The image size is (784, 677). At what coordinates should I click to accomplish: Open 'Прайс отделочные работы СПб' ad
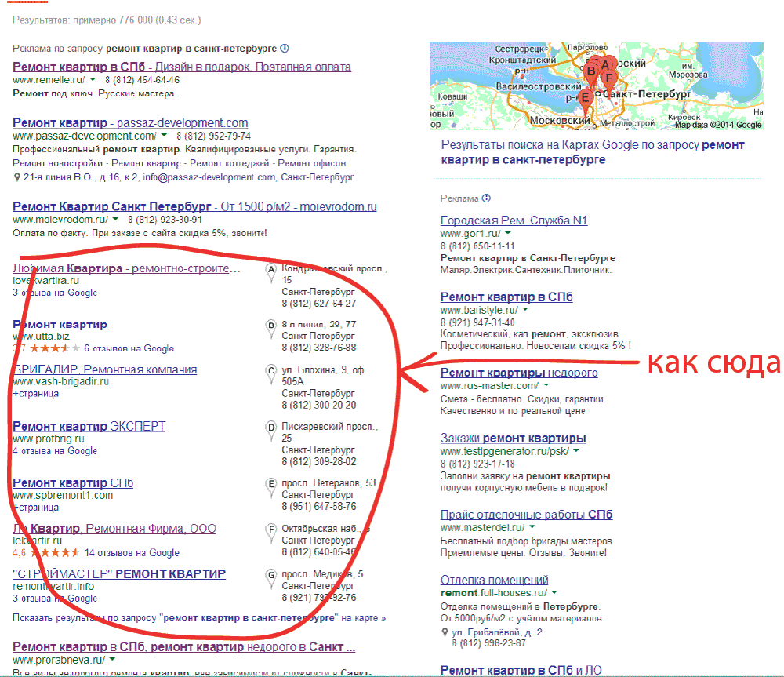[x=527, y=515]
